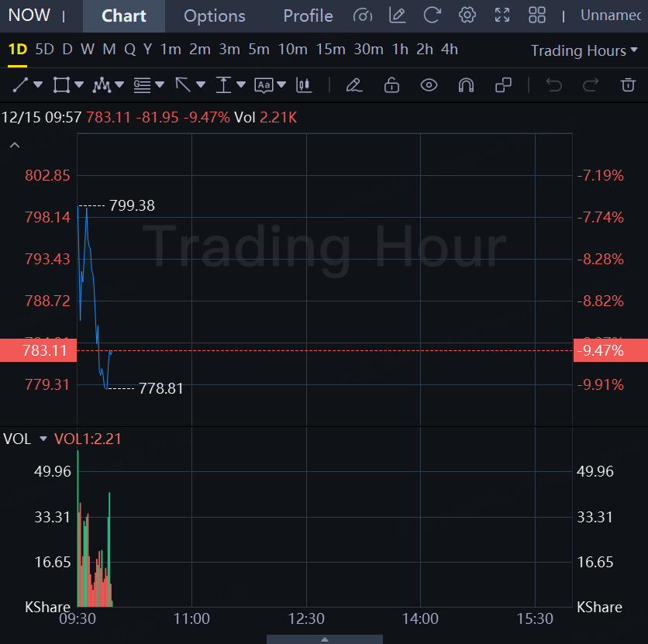Image resolution: width=648 pixels, height=644 pixels.
Task: Switch to the Options tab
Action: point(215,16)
